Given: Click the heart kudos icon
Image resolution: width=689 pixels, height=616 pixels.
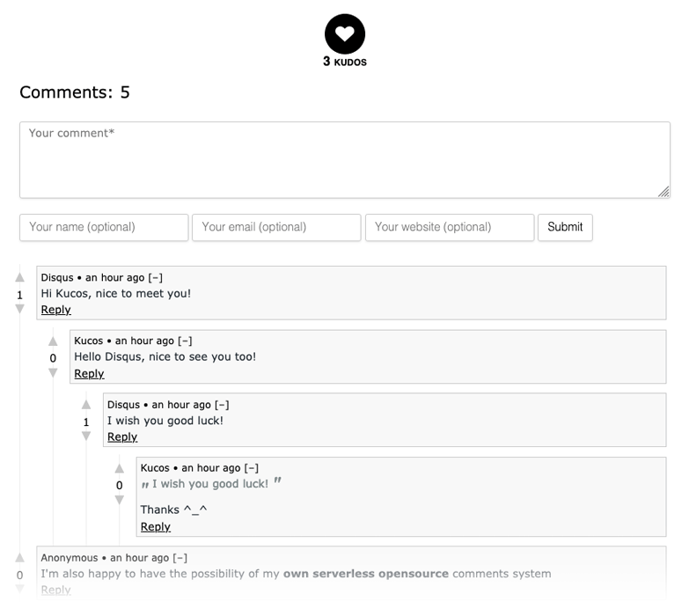Looking at the screenshot, I should click(345, 34).
